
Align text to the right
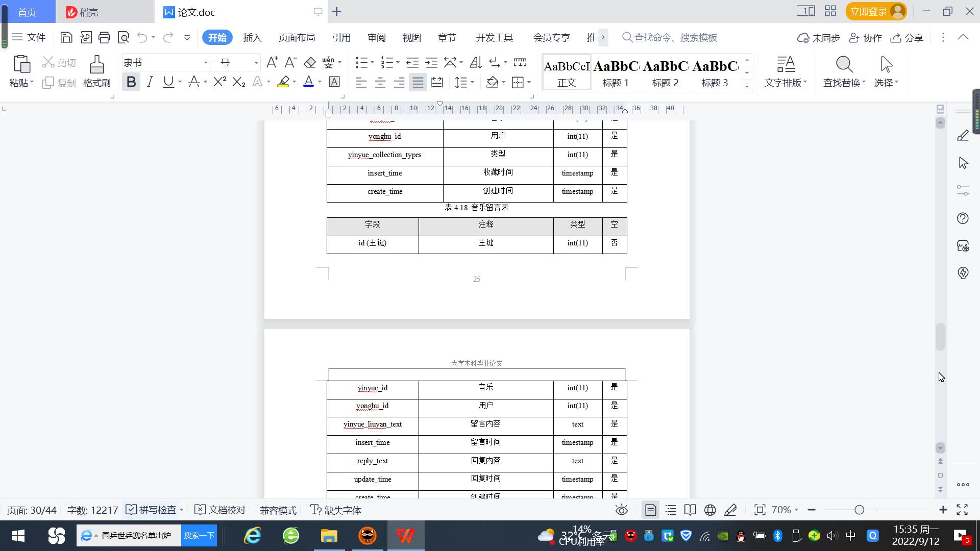pyautogui.click(x=399, y=82)
